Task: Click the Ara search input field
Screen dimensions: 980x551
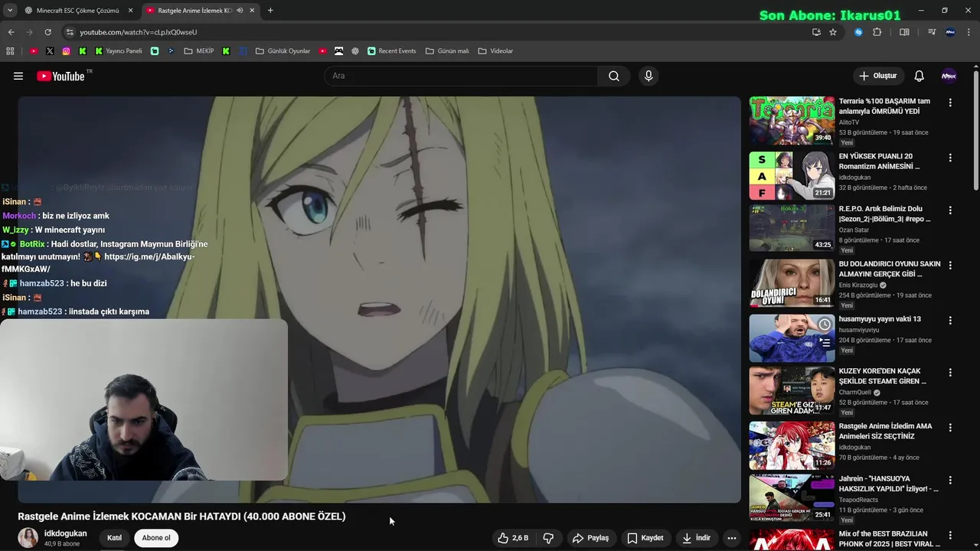Action: click(x=461, y=76)
